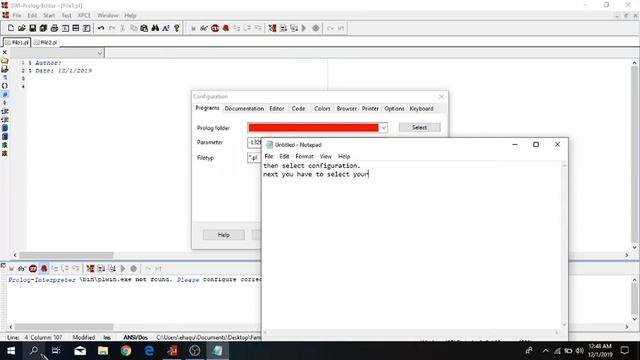Viewport: 640px width, 360px height.
Task: Click the gray record circle in interpreter toolbar
Action: pyautogui.click(x=133, y=268)
